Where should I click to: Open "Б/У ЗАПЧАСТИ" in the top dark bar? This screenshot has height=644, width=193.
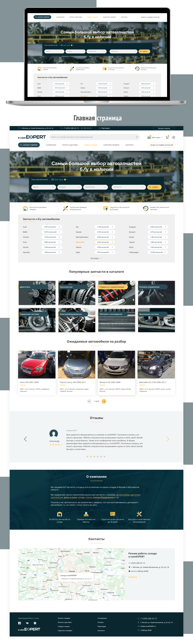[x=86, y=128]
